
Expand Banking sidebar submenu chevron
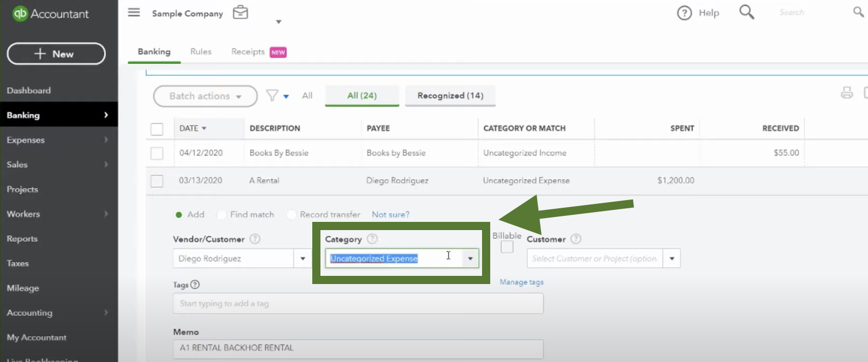[x=106, y=115]
